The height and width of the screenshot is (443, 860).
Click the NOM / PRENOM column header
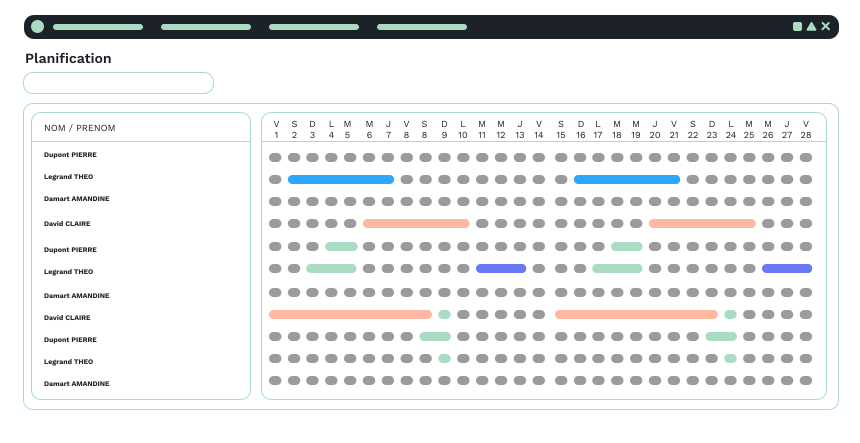[80, 128]
